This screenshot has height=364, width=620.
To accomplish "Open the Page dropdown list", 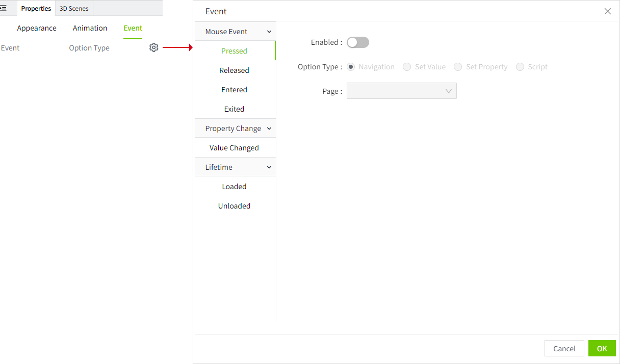I will tap(401, 91).
